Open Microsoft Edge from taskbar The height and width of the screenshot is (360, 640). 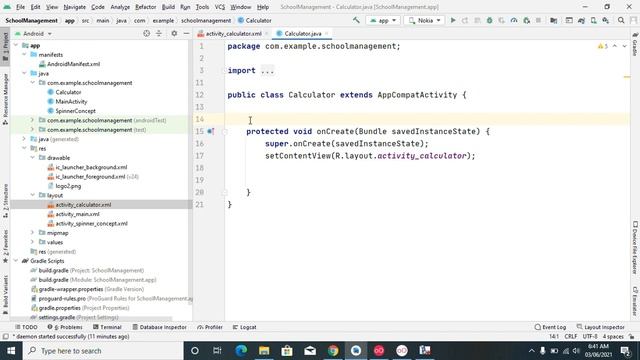click(x=241, y=351)
